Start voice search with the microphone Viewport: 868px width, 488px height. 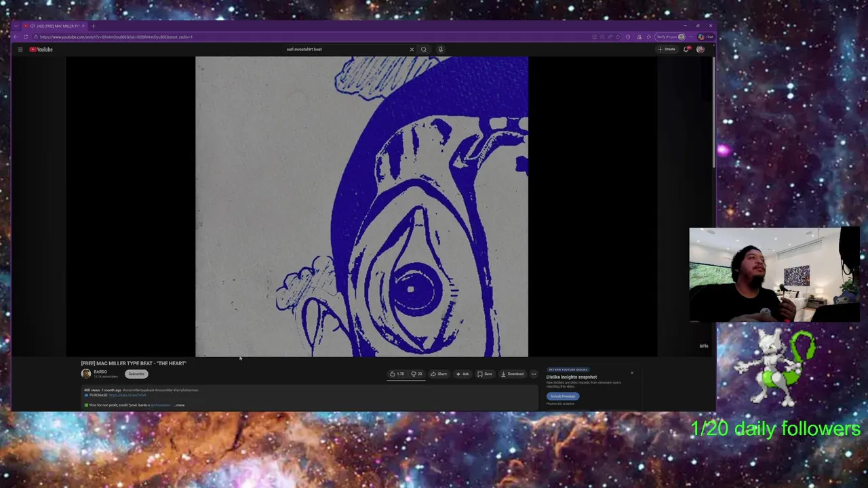[x=440, y=49]
